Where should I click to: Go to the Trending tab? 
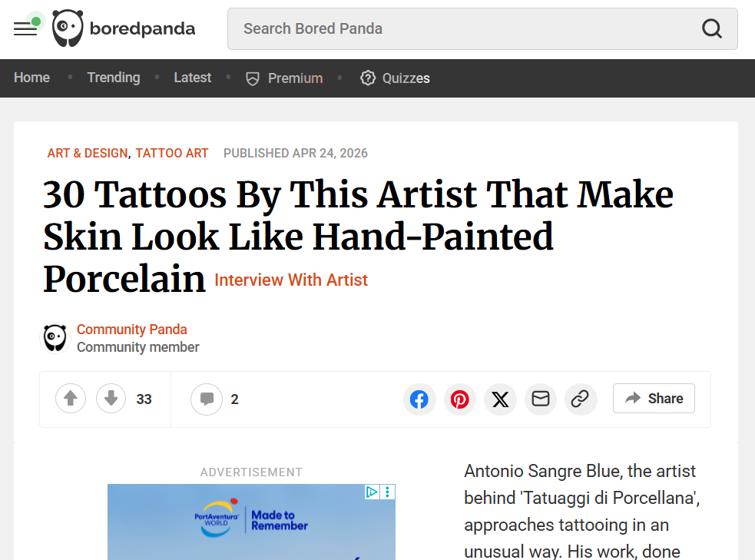114,78
